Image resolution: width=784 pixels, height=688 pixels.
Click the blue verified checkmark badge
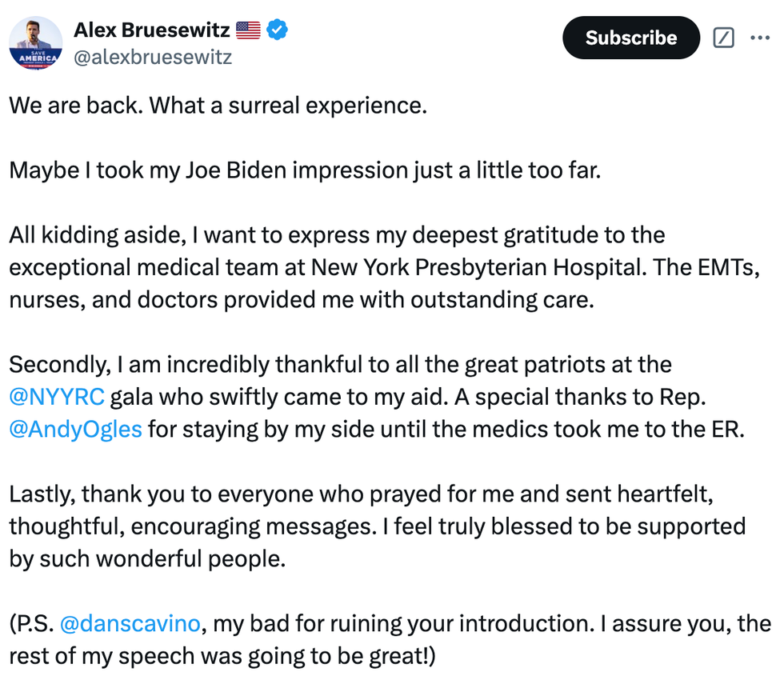[x=277, y=30]
